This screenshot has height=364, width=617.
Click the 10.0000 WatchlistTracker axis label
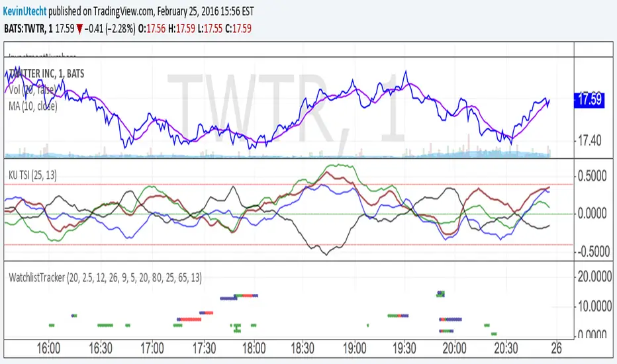tap(594, 306)
